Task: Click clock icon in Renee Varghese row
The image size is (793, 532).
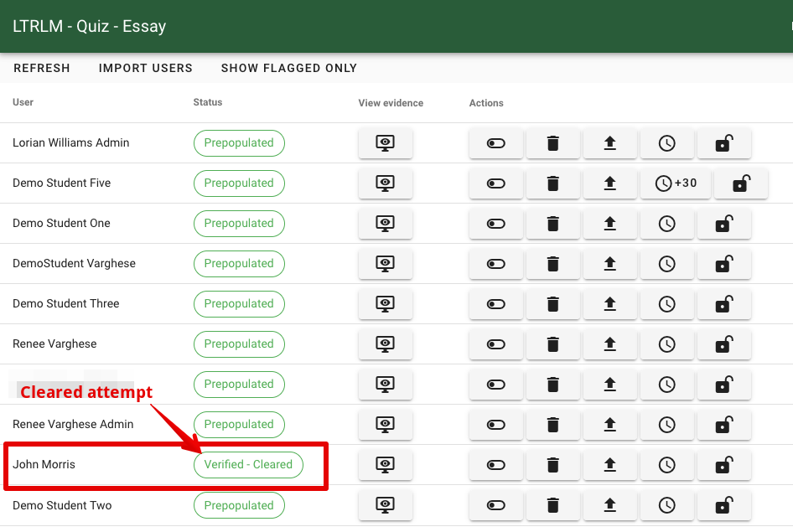Action: (666, 344)
